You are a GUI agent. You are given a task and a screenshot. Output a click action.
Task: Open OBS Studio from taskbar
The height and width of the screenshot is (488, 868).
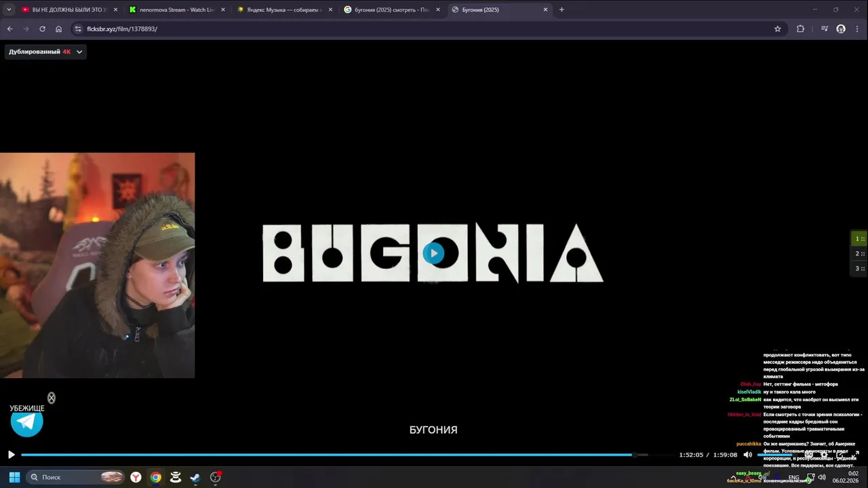216,477
